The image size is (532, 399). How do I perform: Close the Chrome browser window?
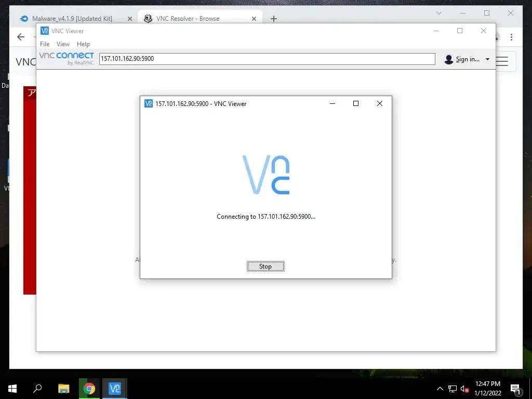[511, 13]
